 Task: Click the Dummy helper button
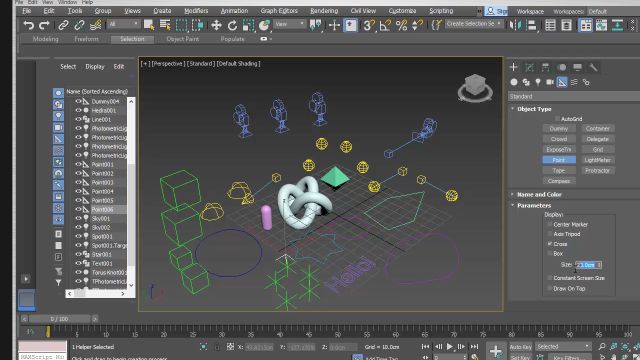coord(559,129)
